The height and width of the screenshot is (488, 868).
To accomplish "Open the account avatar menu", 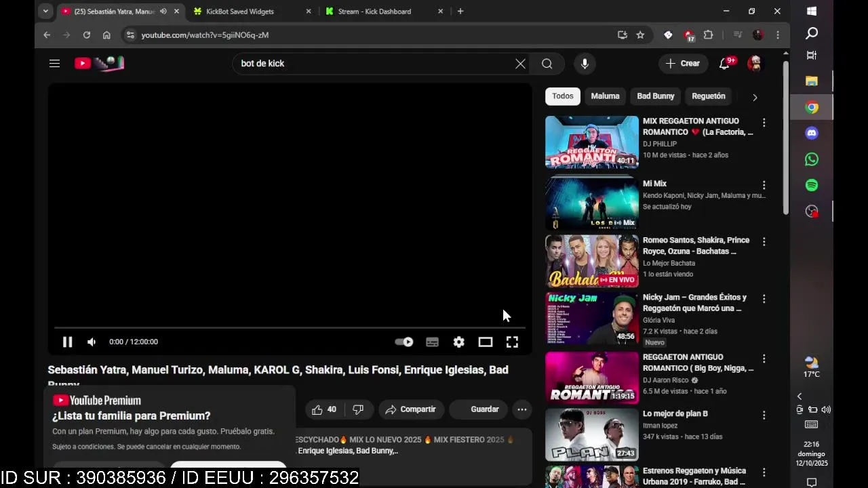I will [x=754, y=63].
